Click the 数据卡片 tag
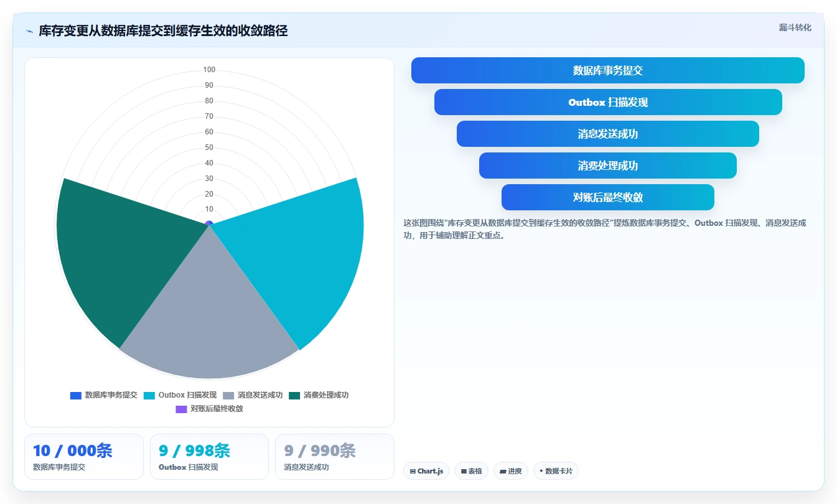837x504 pixels. coord(556,471)
